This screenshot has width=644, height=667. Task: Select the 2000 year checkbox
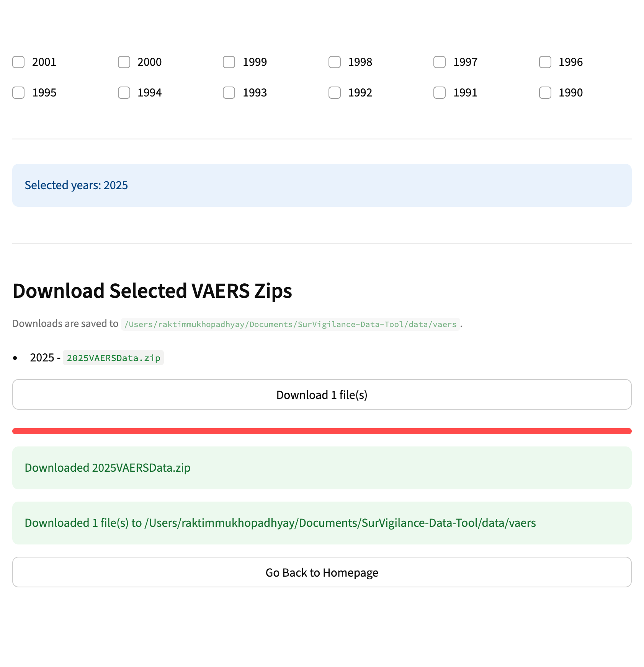[x=124, y=62]
